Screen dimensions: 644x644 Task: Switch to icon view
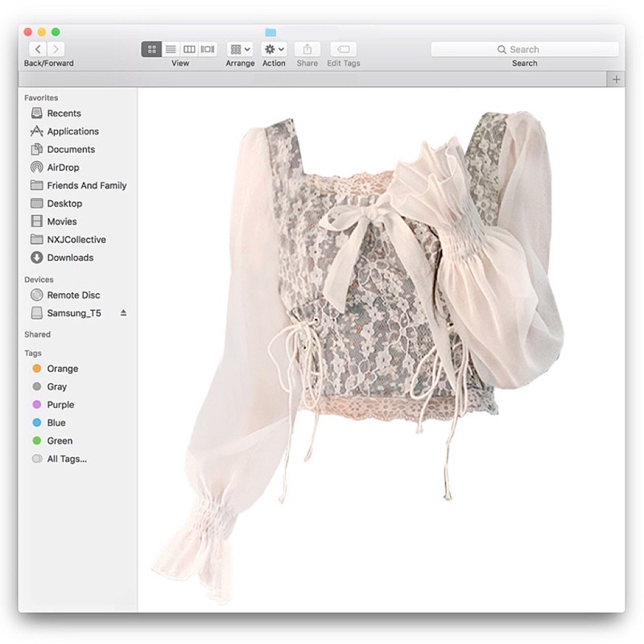(x=151, y=49)
